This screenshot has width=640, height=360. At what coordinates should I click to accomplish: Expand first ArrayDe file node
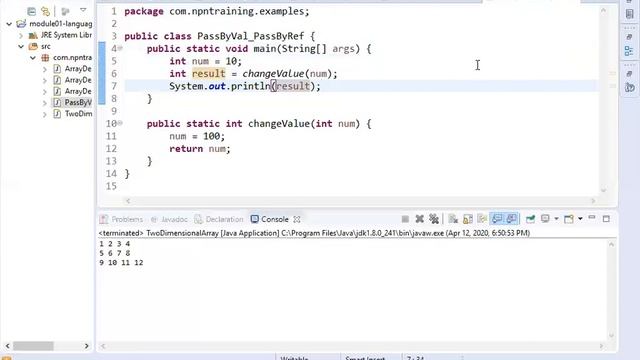pyautogui.click(x=44, y=69)
